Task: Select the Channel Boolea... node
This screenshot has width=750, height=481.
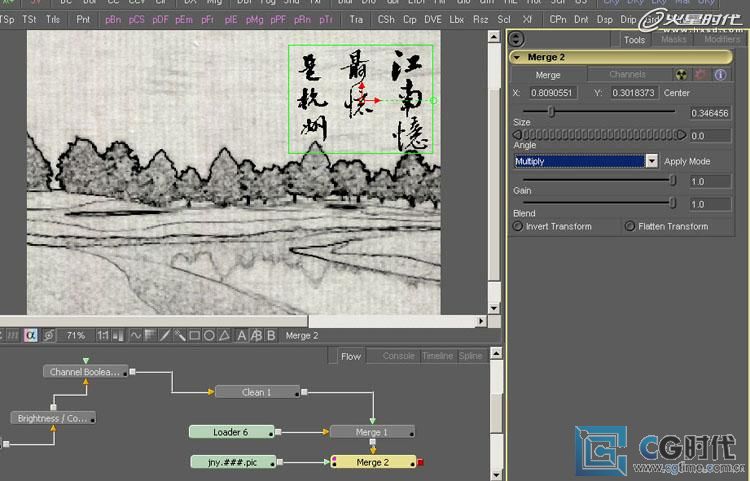Action: click(85, 372)
